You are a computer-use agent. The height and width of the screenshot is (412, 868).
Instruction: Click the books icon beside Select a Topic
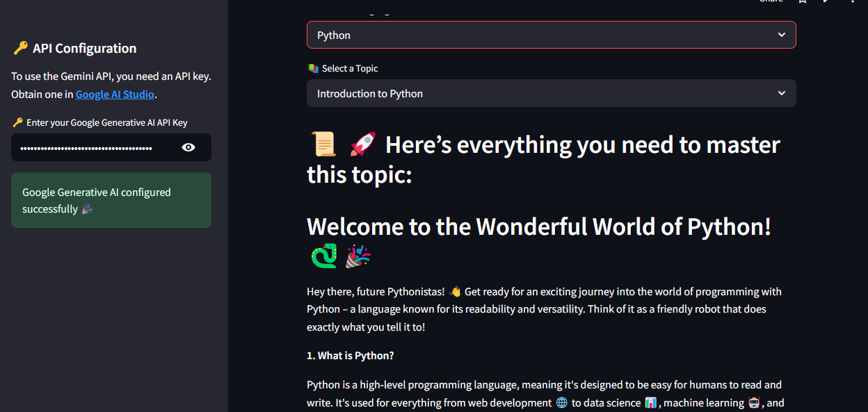coord(313,68)
